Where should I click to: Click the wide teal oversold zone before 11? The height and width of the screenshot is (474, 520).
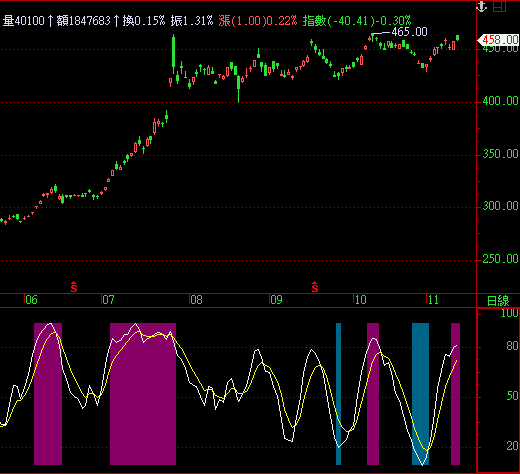pos(420,394)
